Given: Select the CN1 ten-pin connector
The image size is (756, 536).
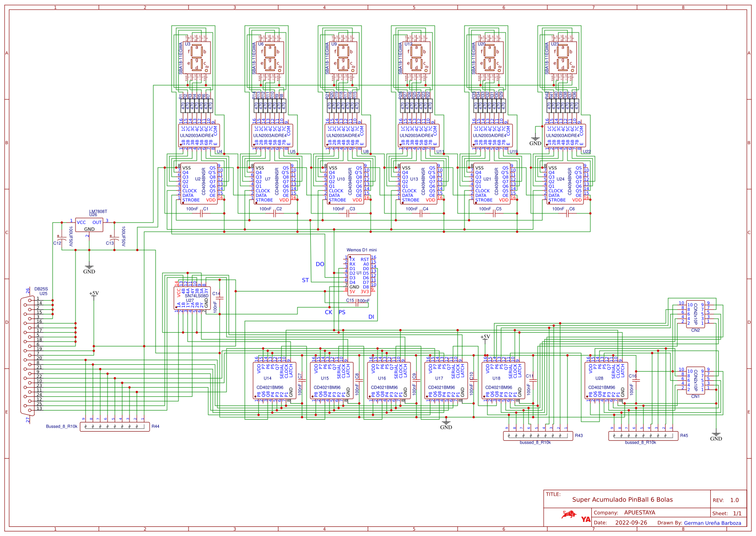Looking at the screenshot, I should point(695,380).
